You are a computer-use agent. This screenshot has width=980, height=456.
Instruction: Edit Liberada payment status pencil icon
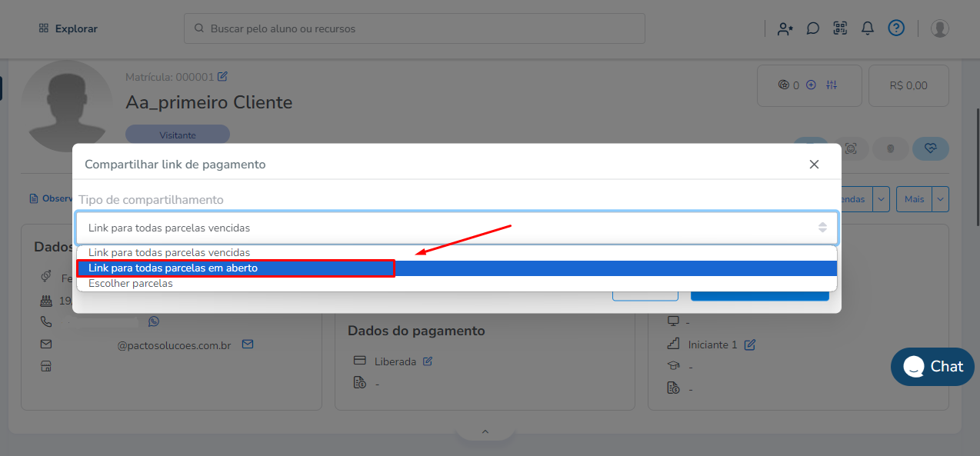(428, 361)
